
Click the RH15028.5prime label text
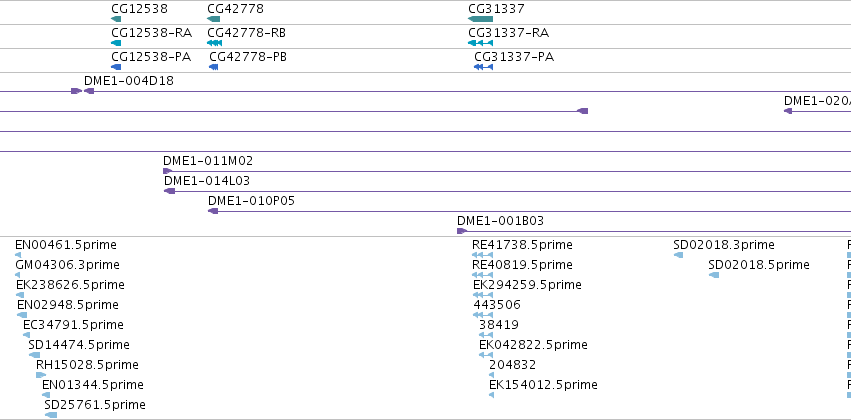87,365
